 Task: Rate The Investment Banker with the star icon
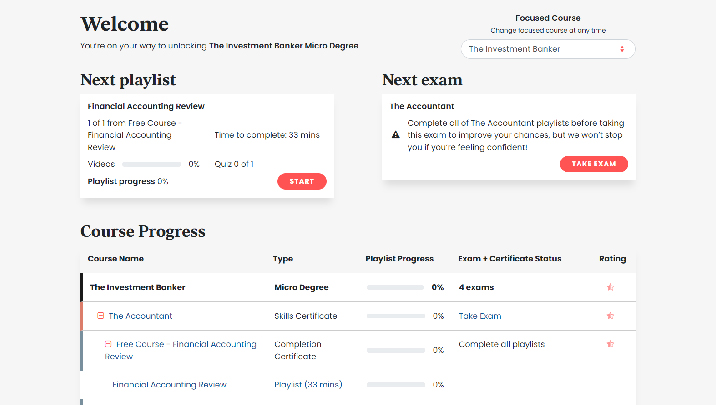pos(610,287)
